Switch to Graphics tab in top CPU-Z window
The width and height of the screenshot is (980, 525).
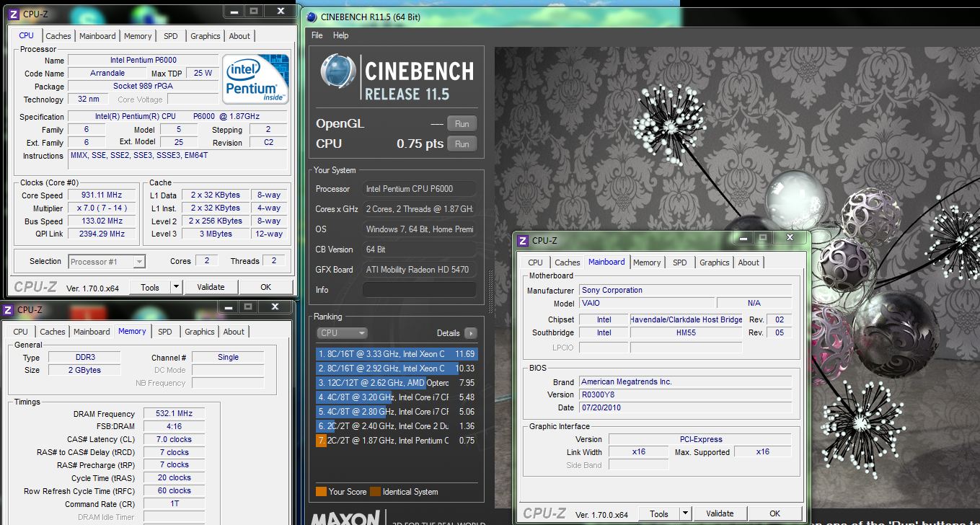(x=206, y=36)
